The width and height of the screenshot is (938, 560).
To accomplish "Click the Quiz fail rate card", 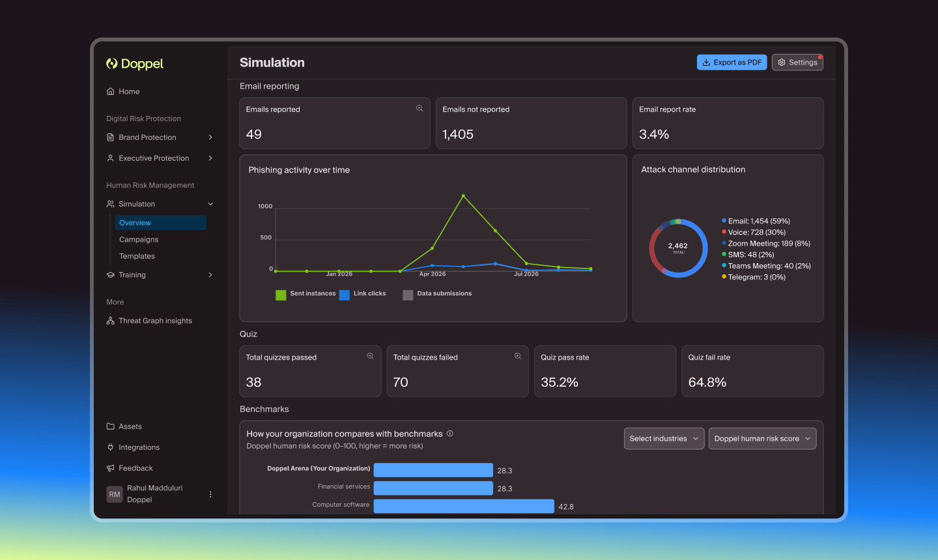I will tap(752, 371).
